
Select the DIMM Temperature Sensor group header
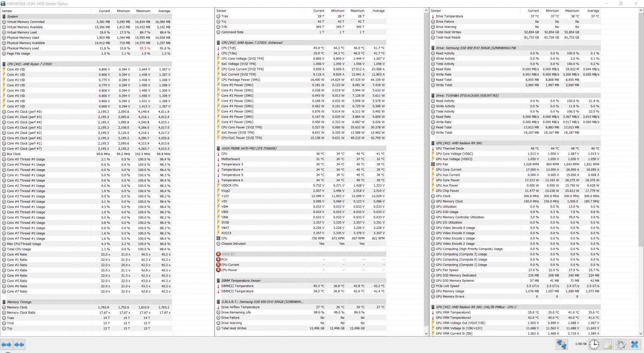tap(301, 281)
